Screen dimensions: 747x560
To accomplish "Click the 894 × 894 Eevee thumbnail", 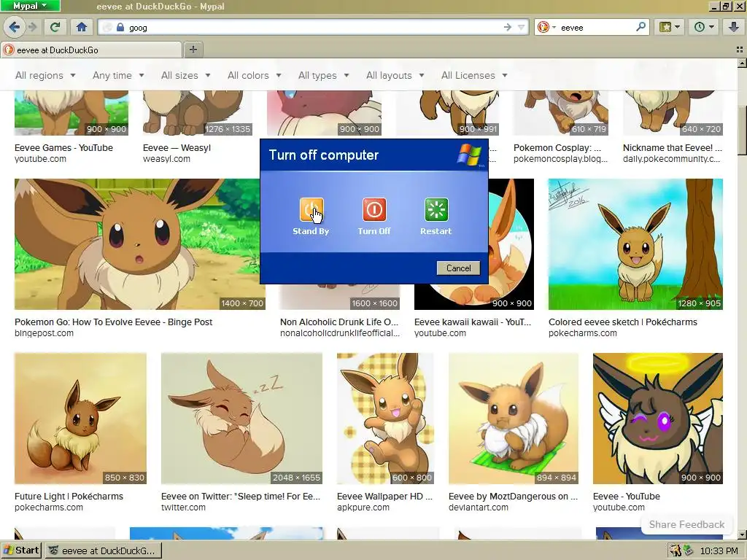I will (514, 419).
